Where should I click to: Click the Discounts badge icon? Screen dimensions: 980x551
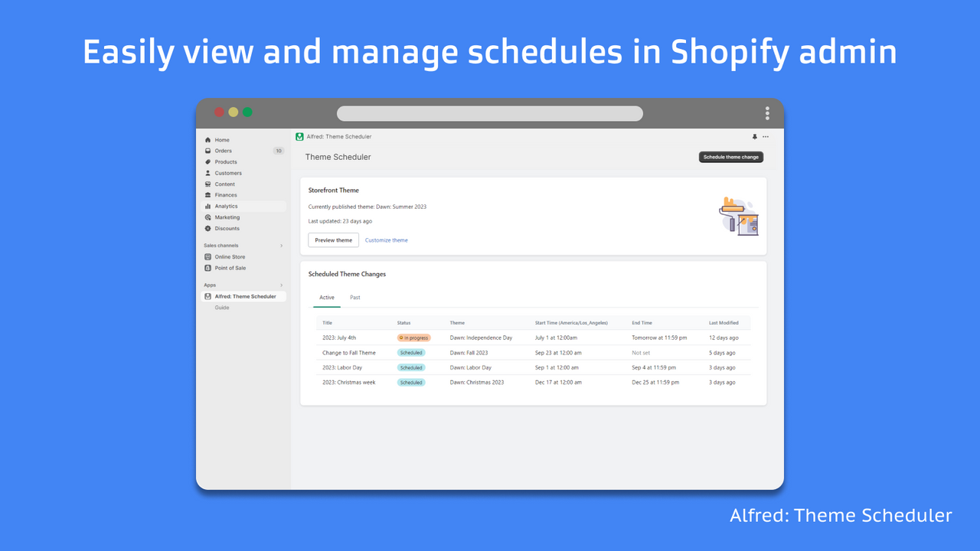(x=208, y=229)
